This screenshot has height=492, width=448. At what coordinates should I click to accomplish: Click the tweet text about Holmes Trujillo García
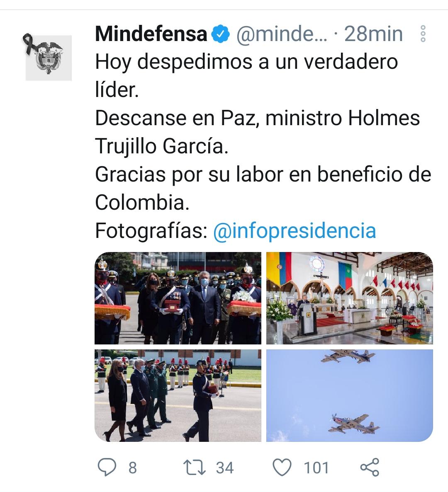click(258, 132)
